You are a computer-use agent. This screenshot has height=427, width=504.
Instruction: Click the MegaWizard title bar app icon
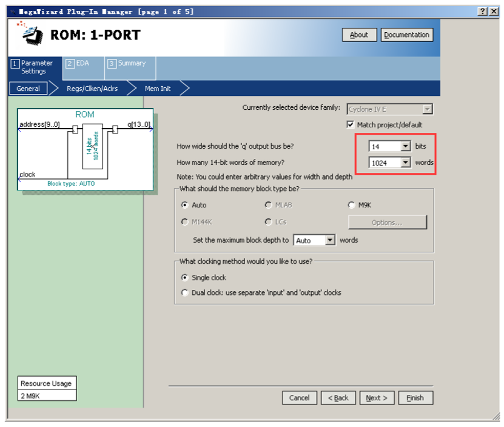point(13,12)
